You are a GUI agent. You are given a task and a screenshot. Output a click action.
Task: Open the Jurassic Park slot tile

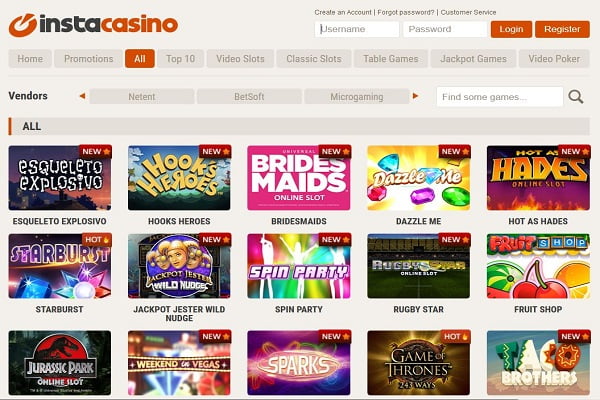[x=60, y=363]
